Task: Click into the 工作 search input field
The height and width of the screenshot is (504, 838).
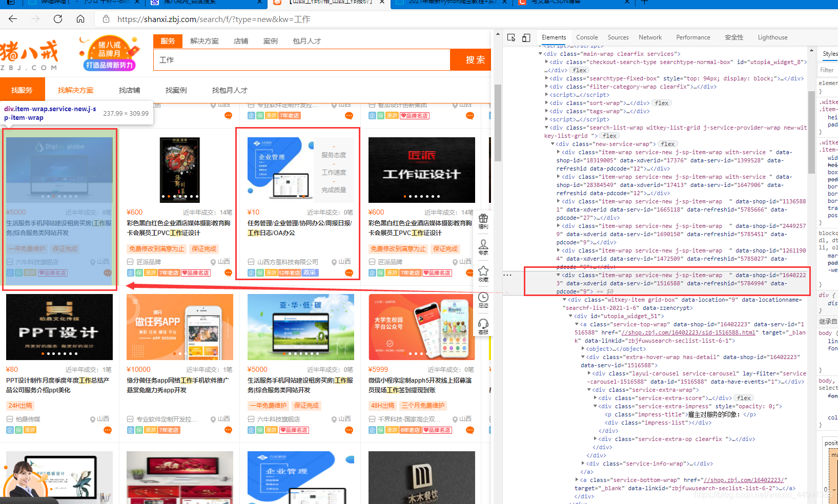Action: click(x=301, y=60)
